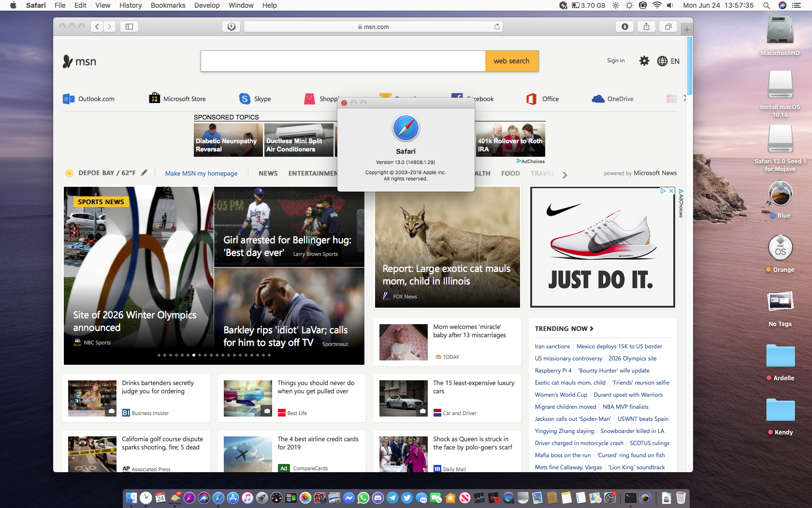Click the web search input field

click(x=343, y=61)
